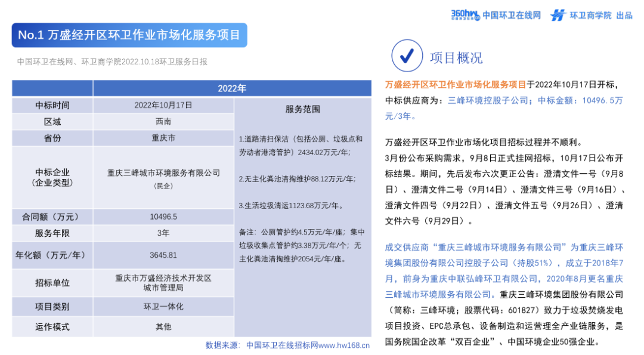Click the 1.道路清扫保洁 item text

point(301,146)
